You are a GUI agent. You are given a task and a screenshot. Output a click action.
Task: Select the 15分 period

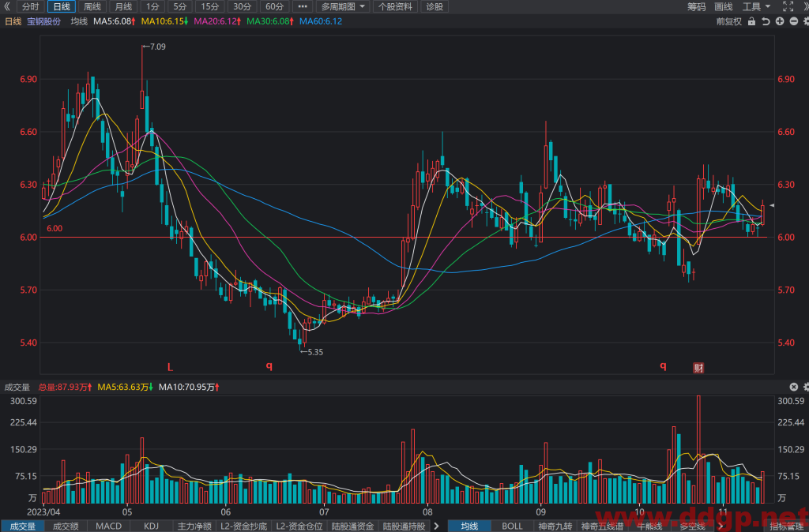pos(209,6)
